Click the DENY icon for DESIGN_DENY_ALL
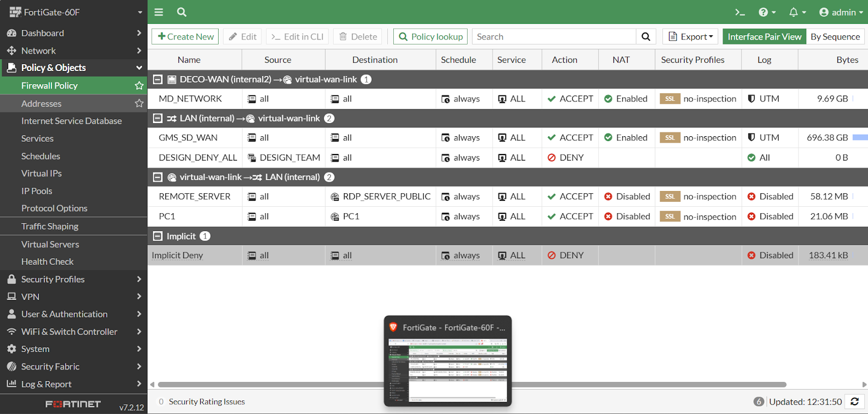The image size is (868, 414). 552,157
